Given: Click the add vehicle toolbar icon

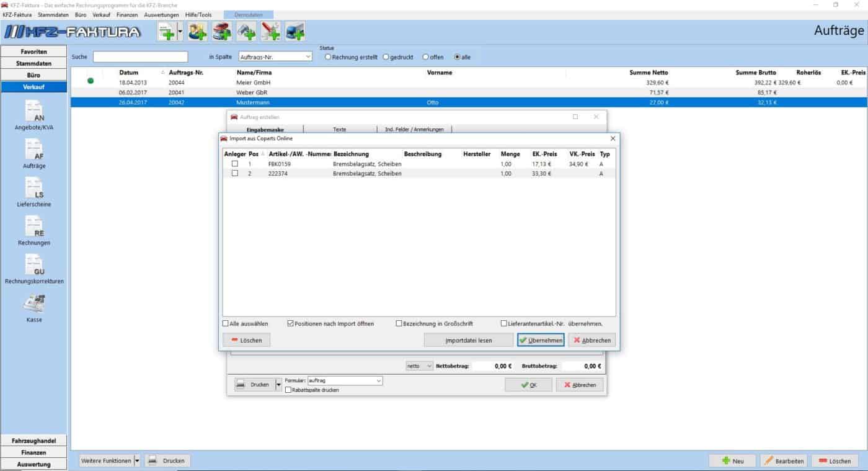Looking at the screenshot, I should [x=222, y=32].
